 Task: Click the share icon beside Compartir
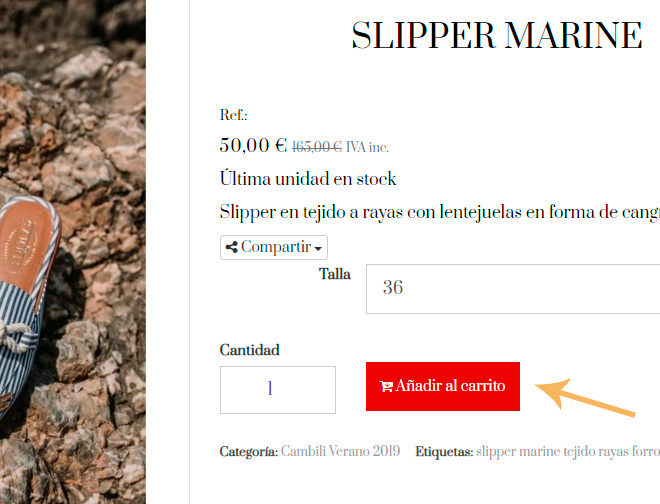(x=232, y=247)
